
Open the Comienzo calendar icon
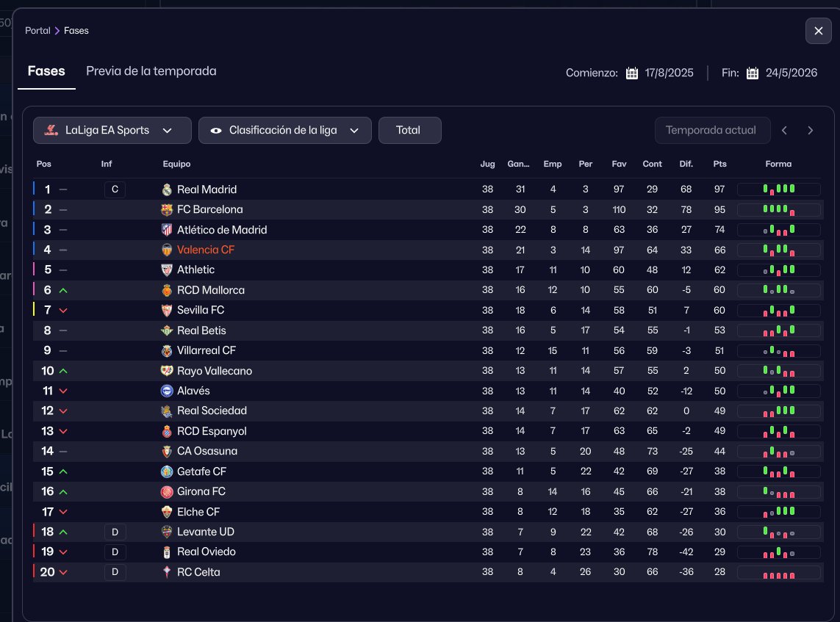632,73
